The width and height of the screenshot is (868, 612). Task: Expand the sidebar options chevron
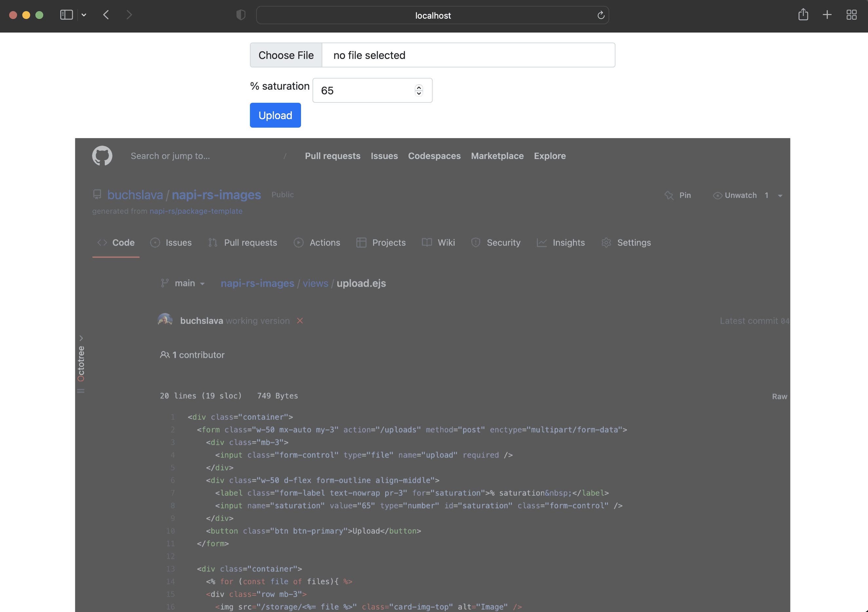click(x=84, y=15)
